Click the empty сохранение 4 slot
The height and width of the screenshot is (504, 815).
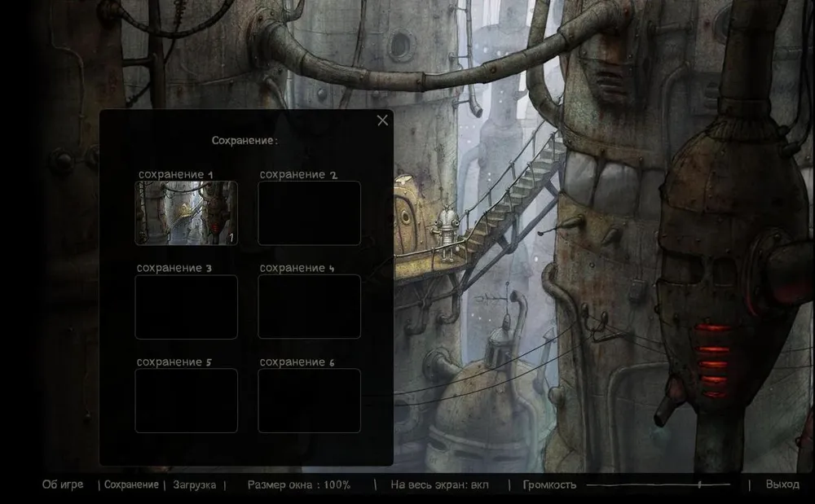point(309,307)
